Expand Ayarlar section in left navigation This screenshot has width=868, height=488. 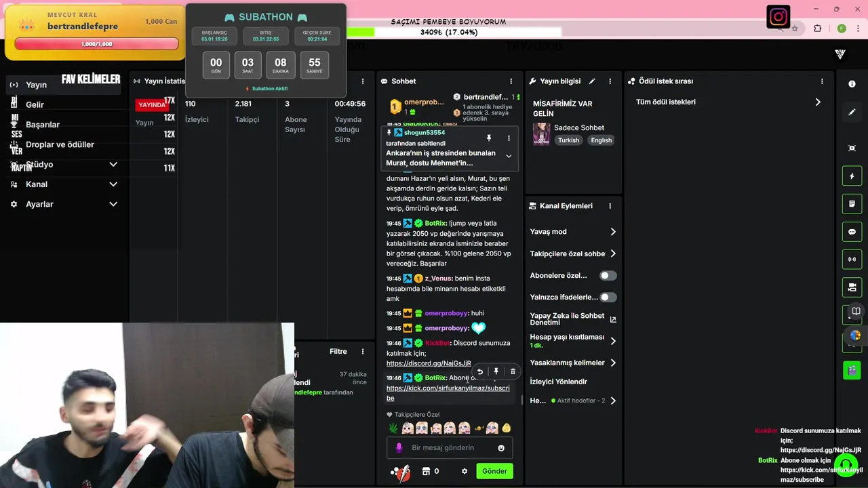(x=113, y=204)
